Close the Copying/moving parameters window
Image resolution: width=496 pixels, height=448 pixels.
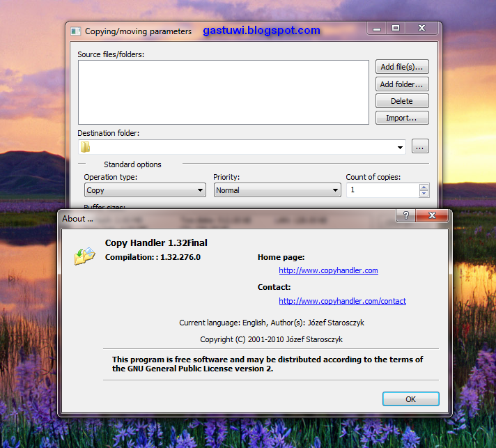tap(421, 29)
